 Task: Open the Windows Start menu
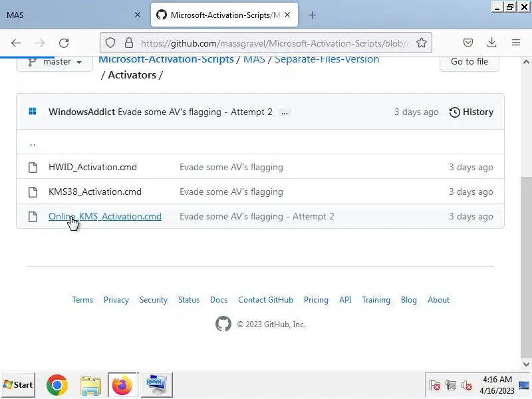pyautogui.click(x=18, y=385)
